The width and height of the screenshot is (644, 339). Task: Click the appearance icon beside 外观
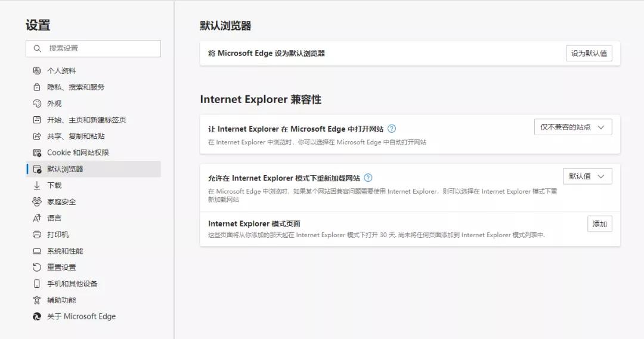(37, 104)
